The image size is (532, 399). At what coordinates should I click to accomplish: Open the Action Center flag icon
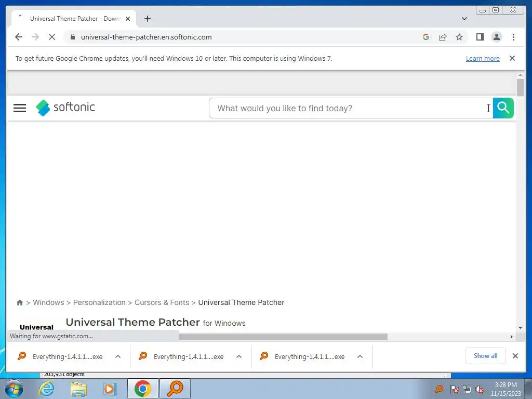click(x=455, y=389)
